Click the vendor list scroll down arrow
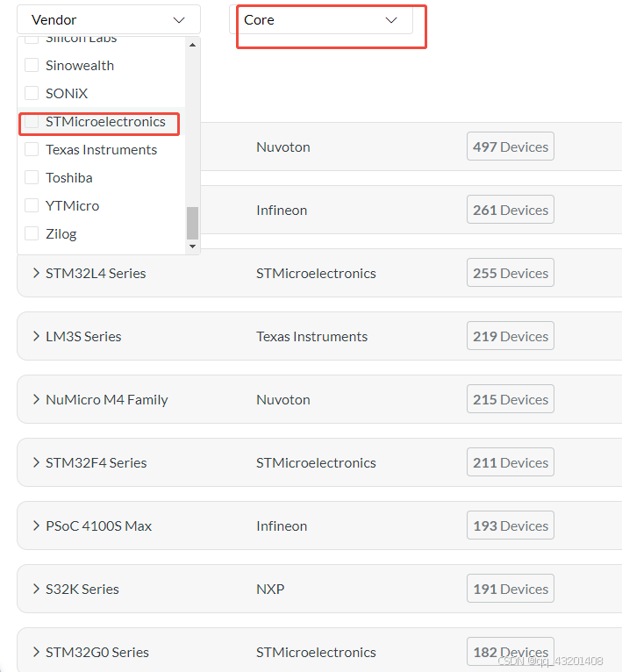This screenshot has width=622, height=672. tap(192, 247)
